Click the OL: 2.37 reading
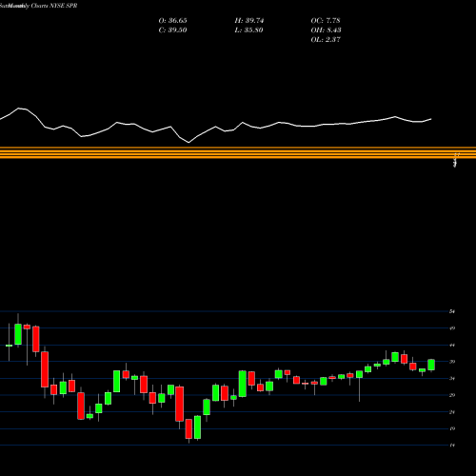The image size is (476, 476). (326, 40)
